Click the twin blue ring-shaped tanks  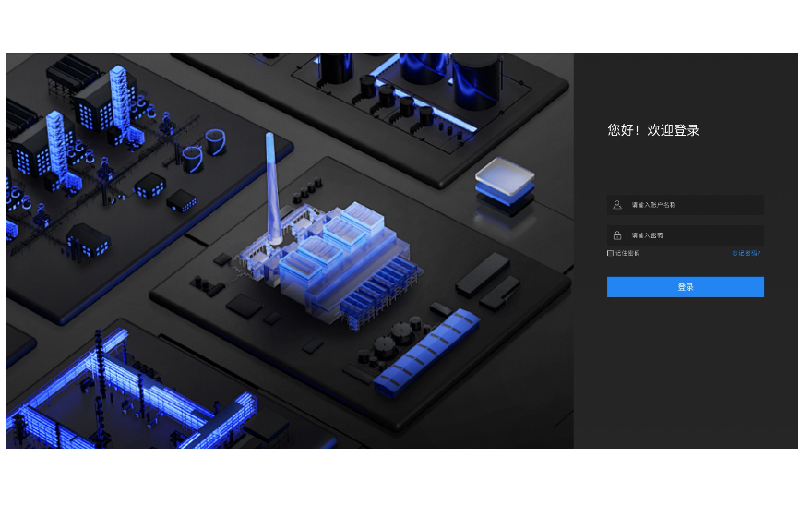[203, 150]
